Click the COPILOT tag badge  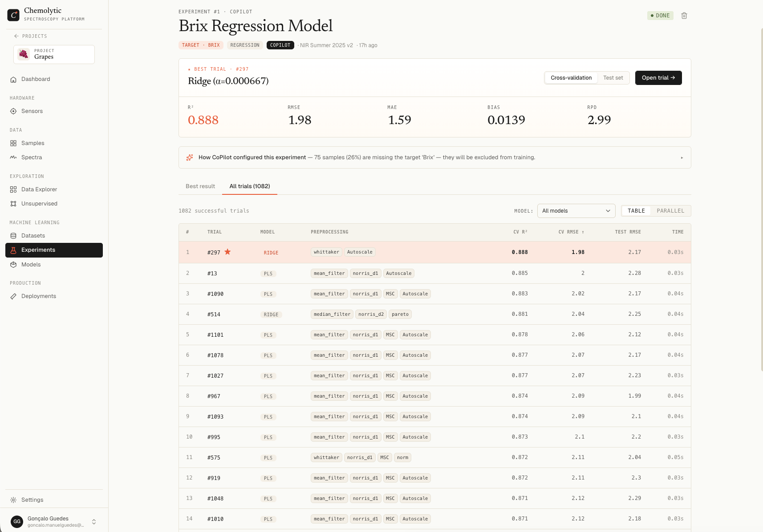click(x=280, y=45)
